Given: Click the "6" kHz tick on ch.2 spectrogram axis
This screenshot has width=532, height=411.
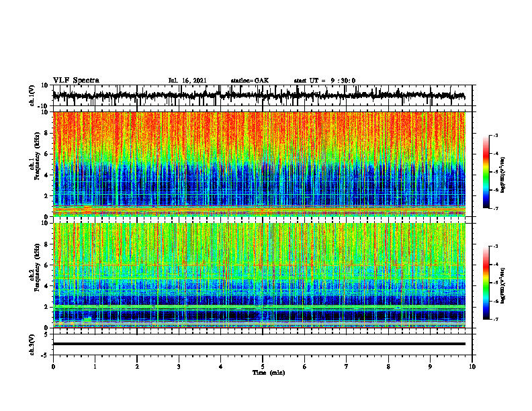Looking at the screenshot, I should pos(47,265).
